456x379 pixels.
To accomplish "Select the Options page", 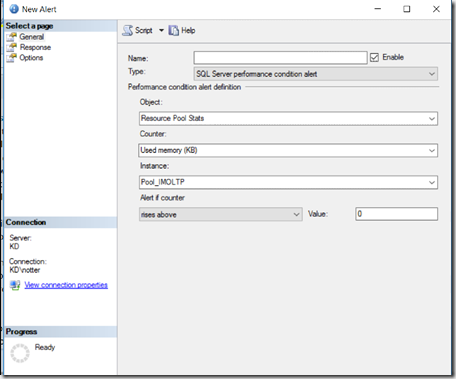I will point(31,58).
